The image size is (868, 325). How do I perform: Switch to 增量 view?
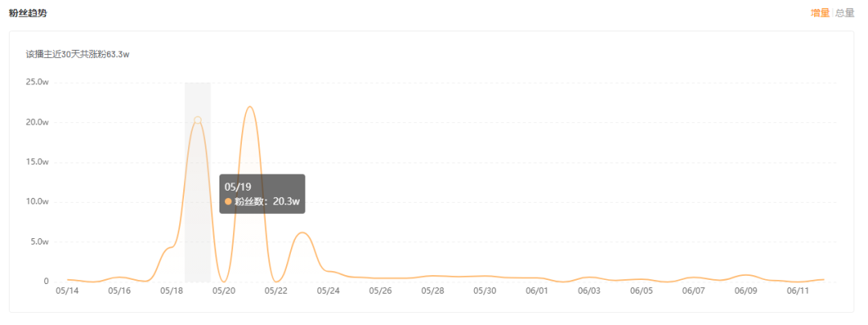tap(820, 14)
